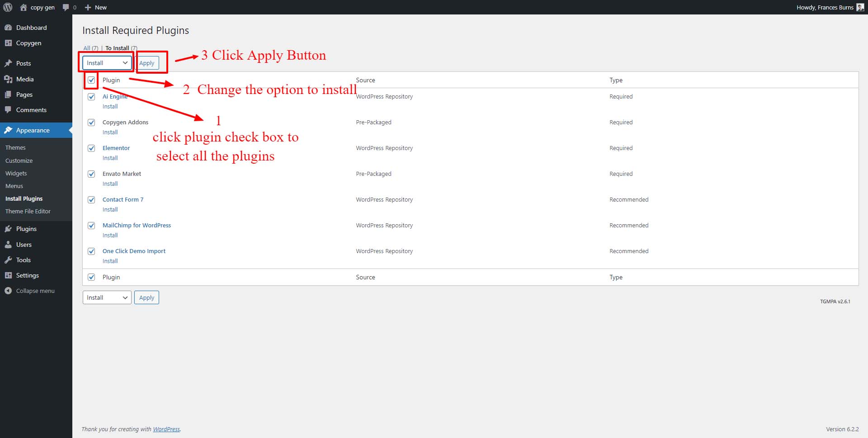Toggle the footer select-all Plugin checkbox
Screen dimensions: 868x438
point(91,277)
